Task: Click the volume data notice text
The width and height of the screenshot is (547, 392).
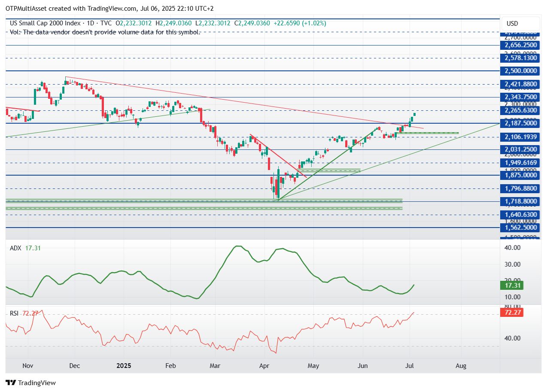Action: point(105,32)
